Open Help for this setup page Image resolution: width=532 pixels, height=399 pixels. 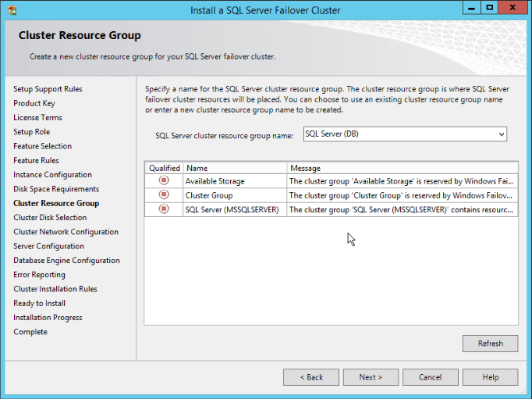coord(490,377)
